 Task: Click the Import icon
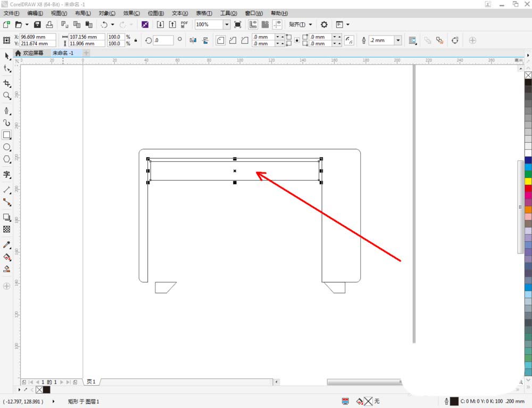[x=160, y=25]
